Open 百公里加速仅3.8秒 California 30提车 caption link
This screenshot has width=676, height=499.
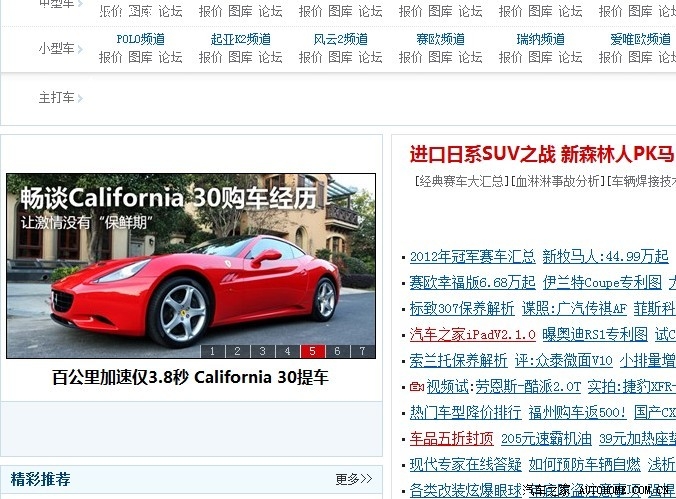(190, 378)
